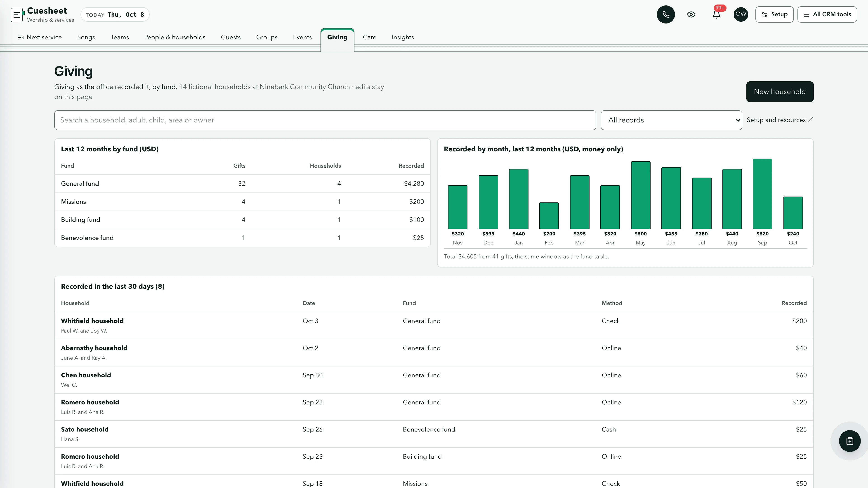The height and width of the screenshot is (488, 868).
Task: Open the OW user avatar
Action: [x=741, y=14]
